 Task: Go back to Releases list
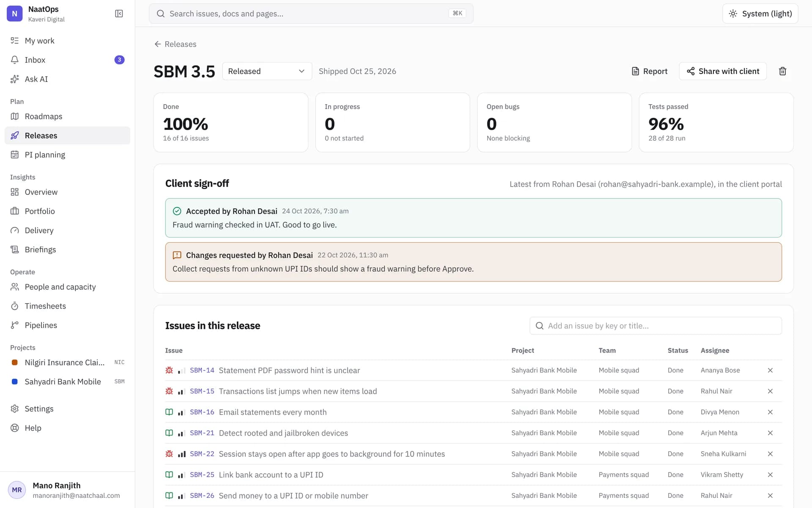[x=176, y=44]
